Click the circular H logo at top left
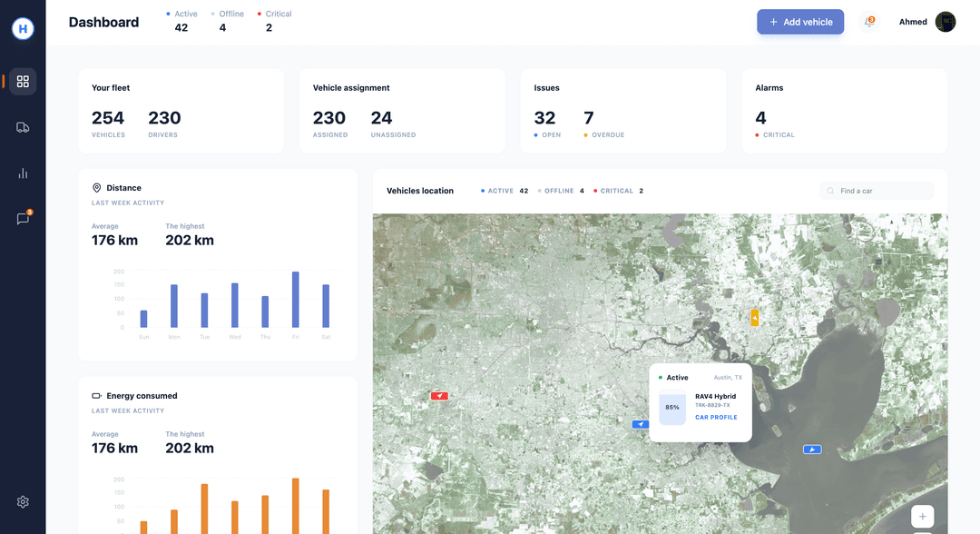The width and height of the screenshot is (980, 534). pos(23,28)
